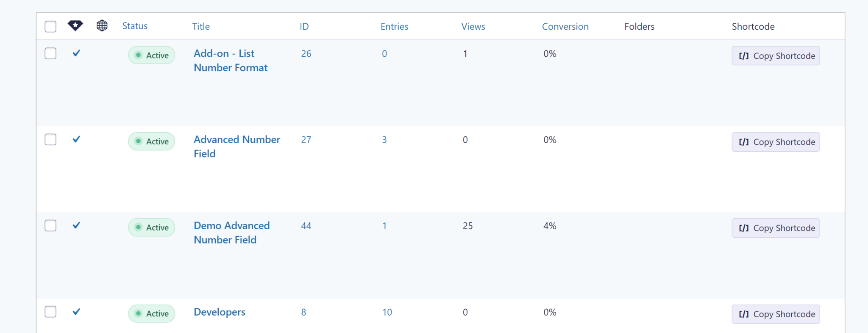
Task: Click the globe icon in the table header
Action: 102,25
